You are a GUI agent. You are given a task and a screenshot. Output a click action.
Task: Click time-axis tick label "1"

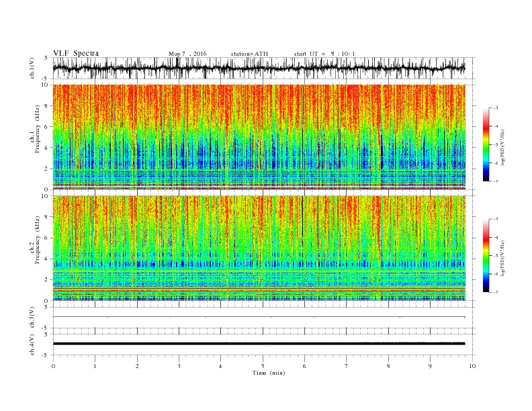click(95, 366)
